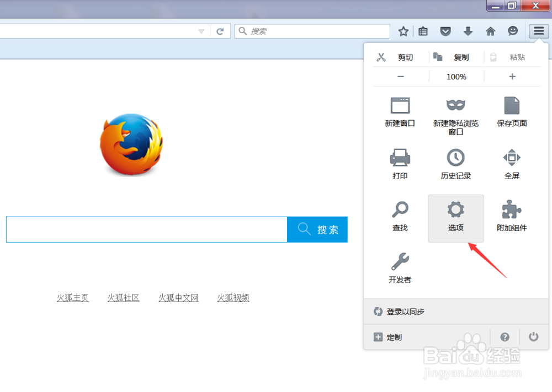
Task: Go to home page via house icon
Action: pos(490,31)
